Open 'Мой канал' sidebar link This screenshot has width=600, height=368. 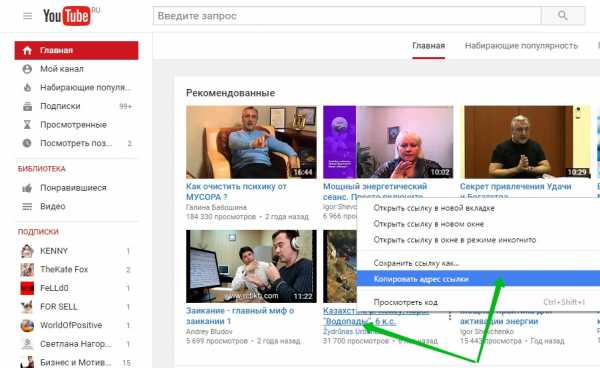[62, 69]
